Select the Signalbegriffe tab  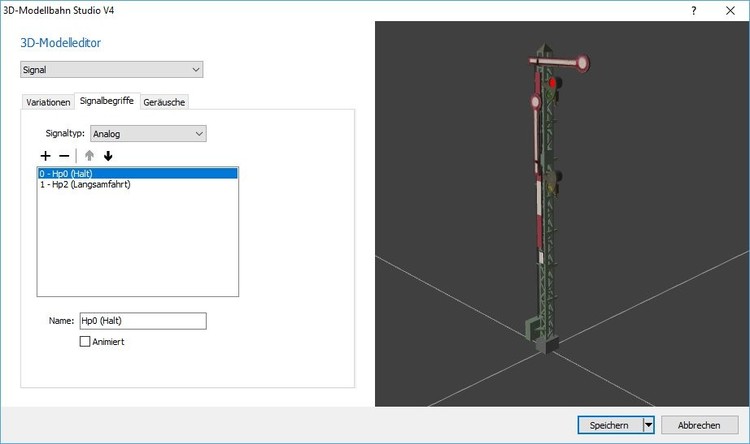coord(108,101)
